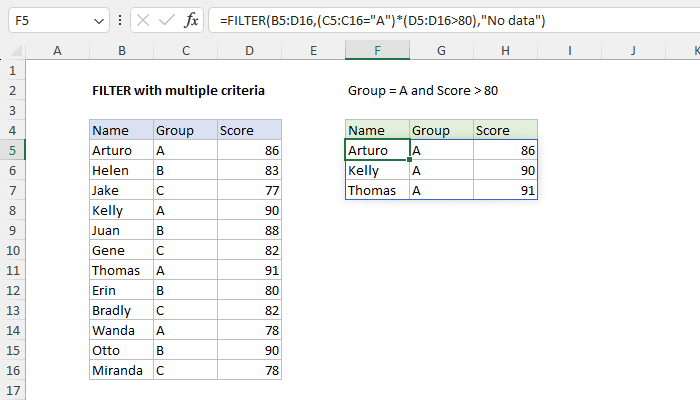The width and height of the screenshot is (700, 400).
Task: Select the results table 'Group' header cell
Action: coord(441,130)
